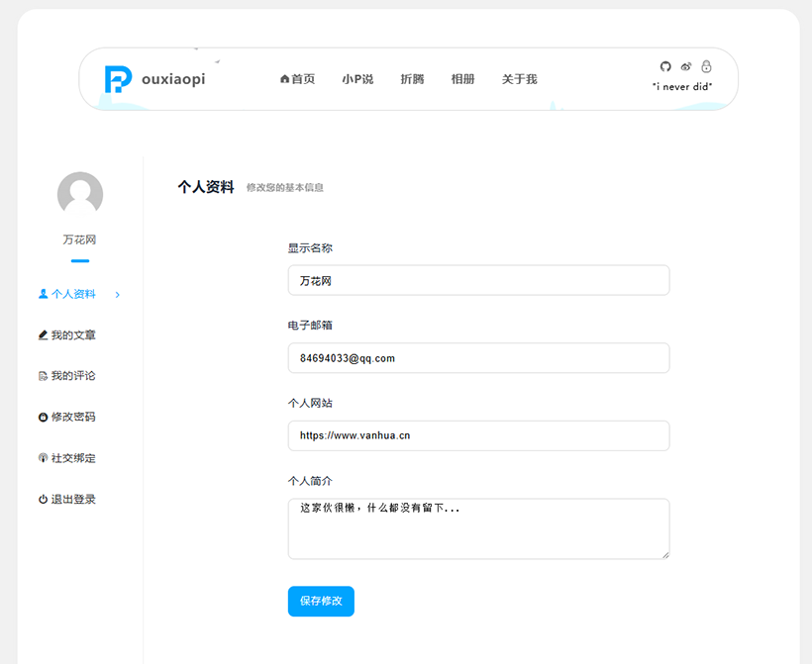812x664 pixels.
Task: Open the 相册 navigation item
Action: pos(462,79)
